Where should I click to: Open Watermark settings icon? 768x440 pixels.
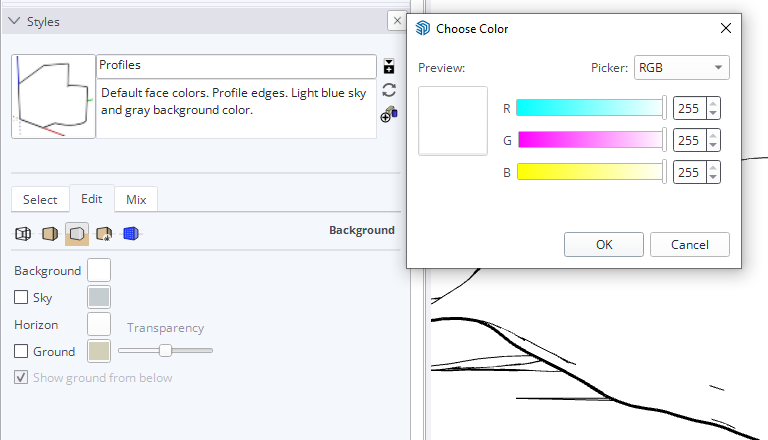tap(104, 234)
